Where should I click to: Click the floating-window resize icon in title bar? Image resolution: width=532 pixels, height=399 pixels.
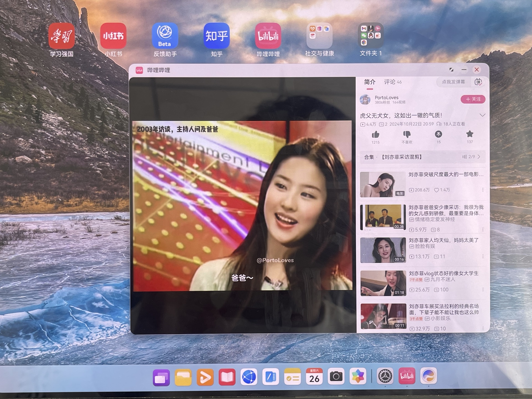(x=451, y=70)
